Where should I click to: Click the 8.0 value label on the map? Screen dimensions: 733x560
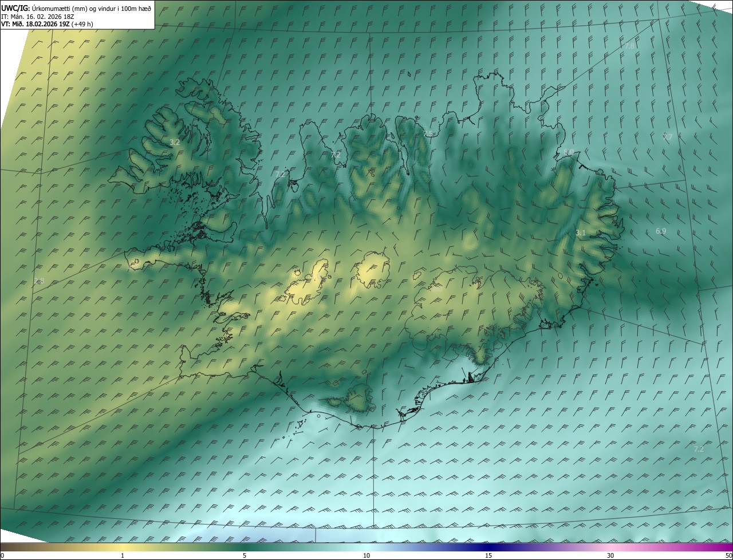(x=569, y=152)
